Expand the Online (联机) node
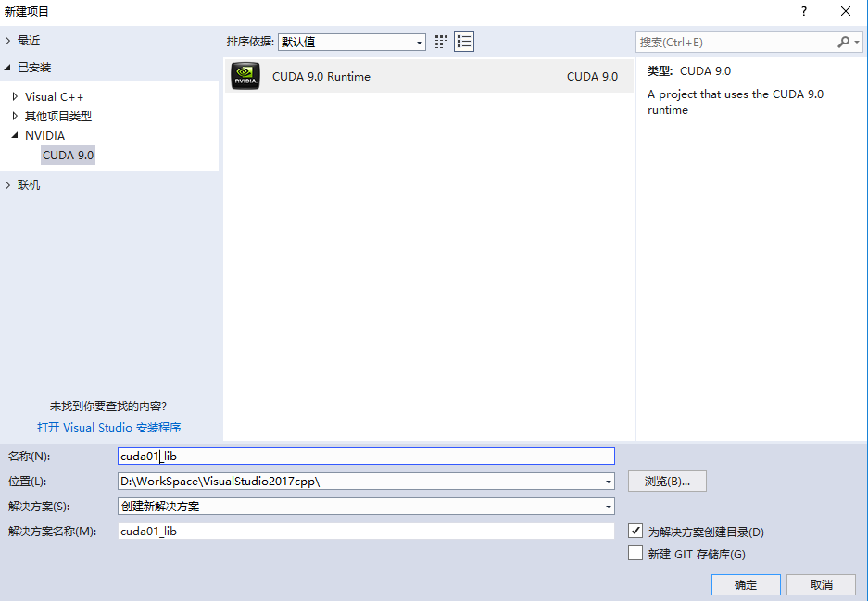868x601 pixels. [x=7, y=185]
